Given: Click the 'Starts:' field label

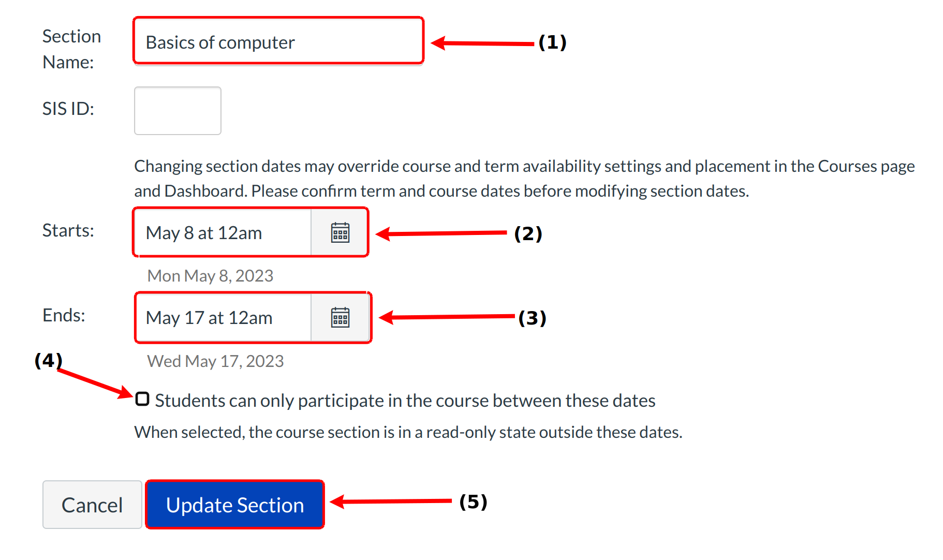Looking at the screenshot, I should [68, 230].
